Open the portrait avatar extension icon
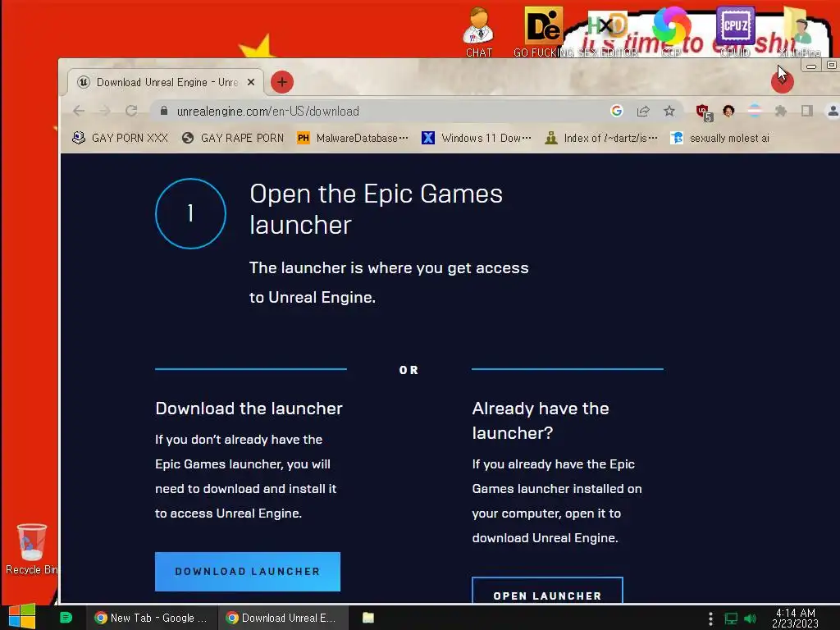840x630 pixels. pos(728,111)
